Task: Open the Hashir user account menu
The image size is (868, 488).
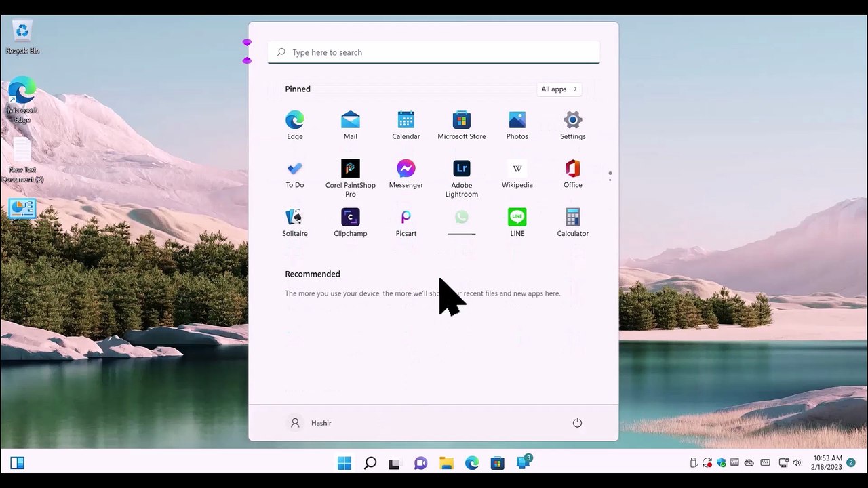Action: click(x=311, y=423)
